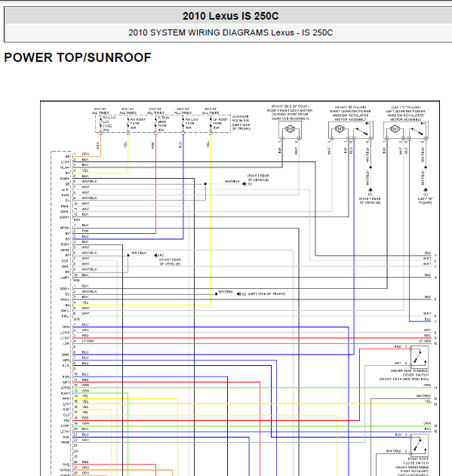Click the left quarter window regulator motor symbol
Viewport: 452px width, 476px height.
[x=395, y=129]
